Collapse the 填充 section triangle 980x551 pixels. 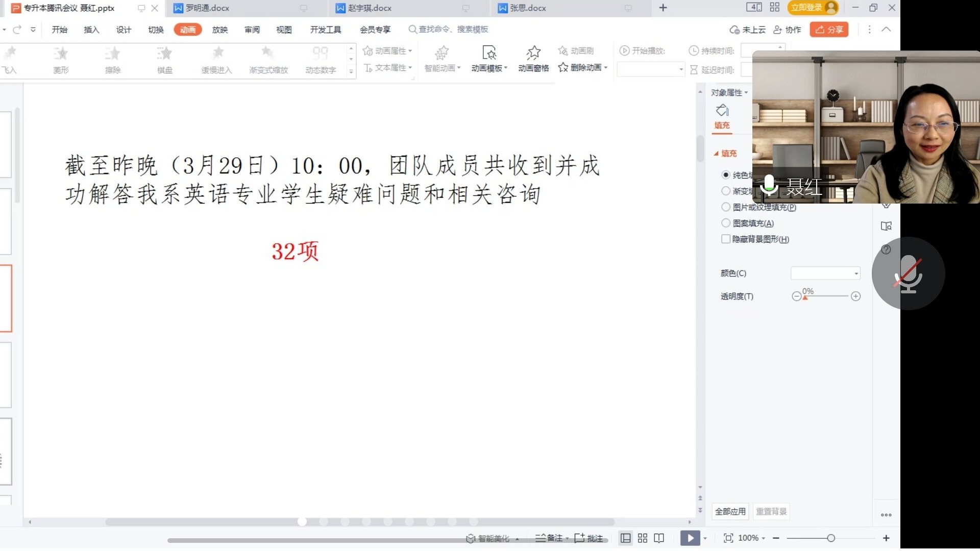point(716,153)
